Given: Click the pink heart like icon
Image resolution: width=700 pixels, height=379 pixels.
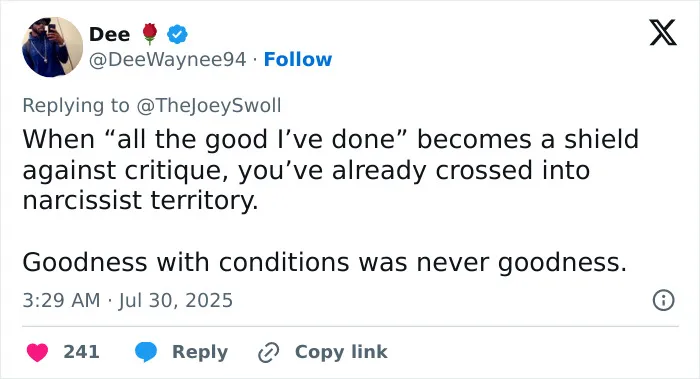Looking at the screenshot, I should (x=38, y=352).
